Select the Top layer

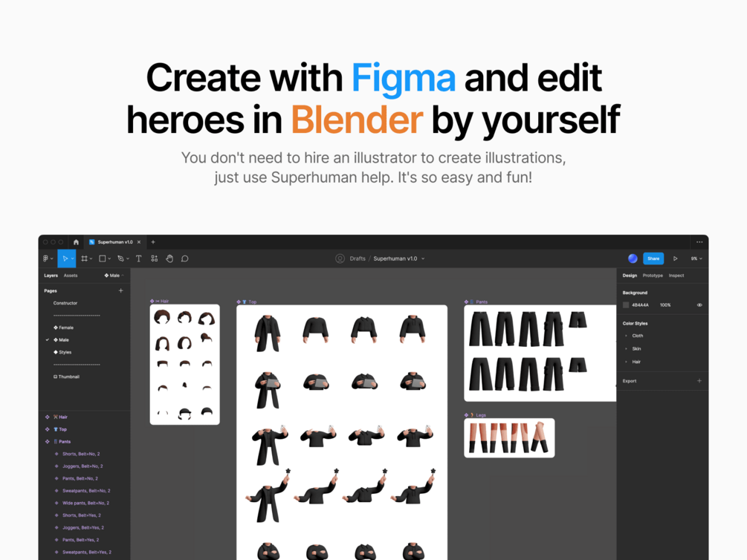click(x=60, y=429)
